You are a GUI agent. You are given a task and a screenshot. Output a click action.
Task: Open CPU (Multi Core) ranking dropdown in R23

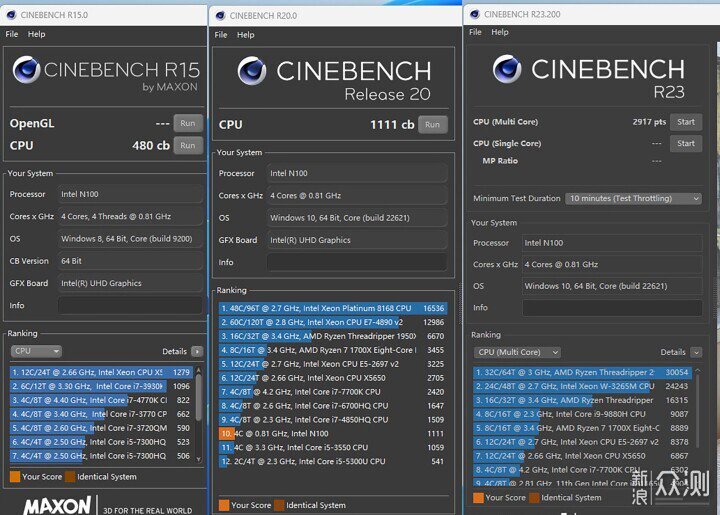[x=517, y=352]
